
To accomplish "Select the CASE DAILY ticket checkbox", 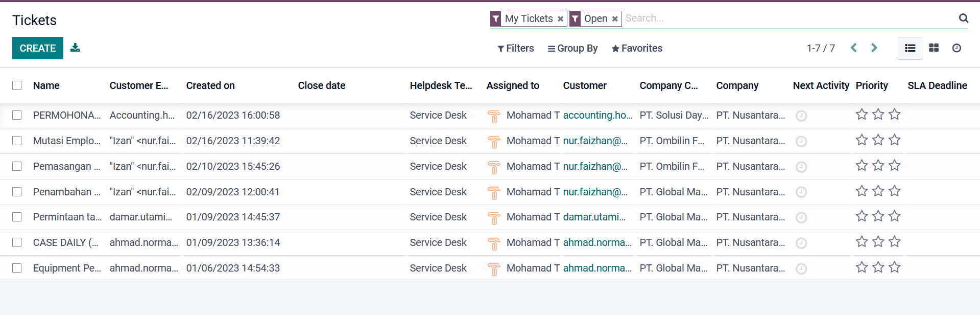I will point(17,242).
